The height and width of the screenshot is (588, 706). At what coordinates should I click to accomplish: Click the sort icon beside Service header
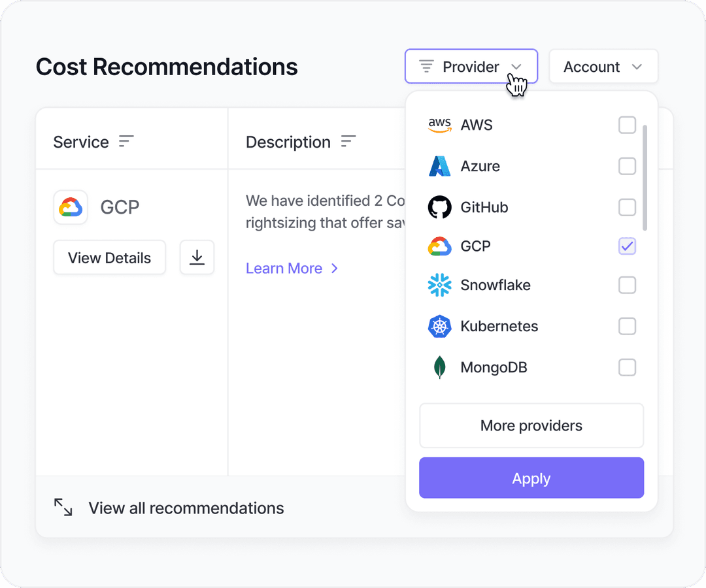pos(126,141)
